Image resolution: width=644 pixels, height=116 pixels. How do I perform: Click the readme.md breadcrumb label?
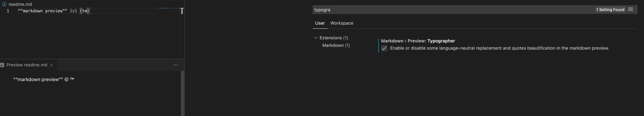[x=20, y=4]
